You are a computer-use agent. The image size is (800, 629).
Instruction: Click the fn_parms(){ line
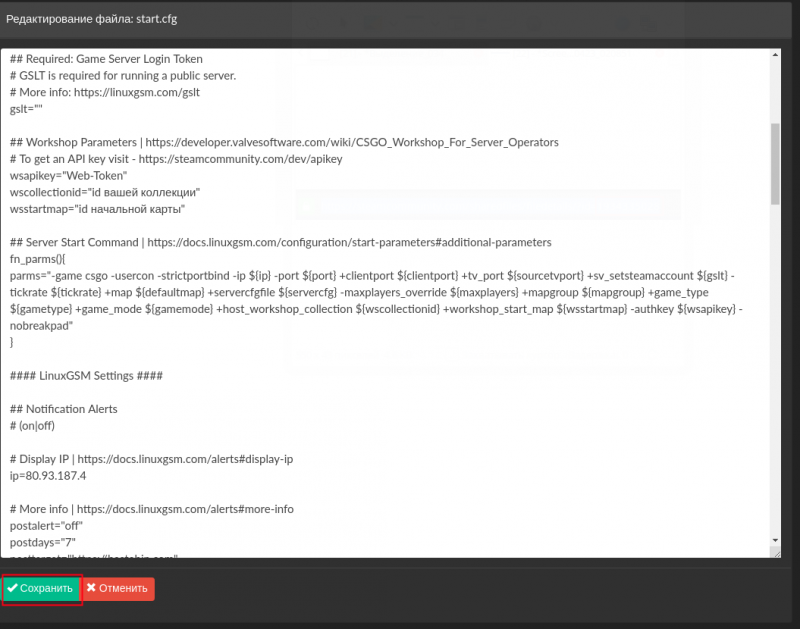pyautogui.click(x=37, y=259)
